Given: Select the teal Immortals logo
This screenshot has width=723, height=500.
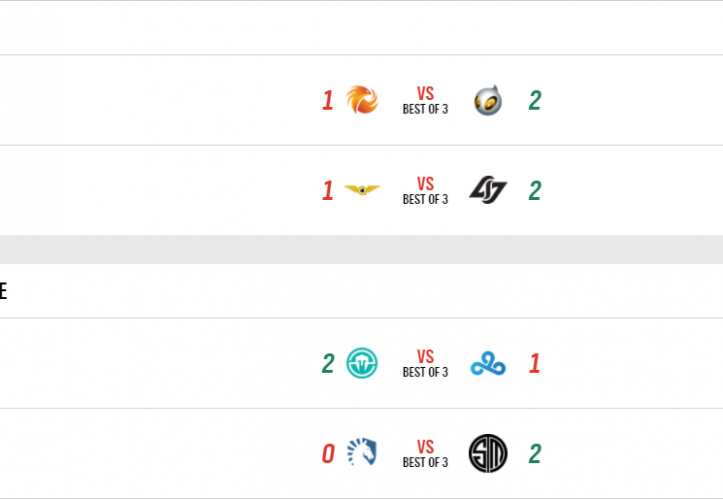Looking at the screenshot, I should pos(361,363).
